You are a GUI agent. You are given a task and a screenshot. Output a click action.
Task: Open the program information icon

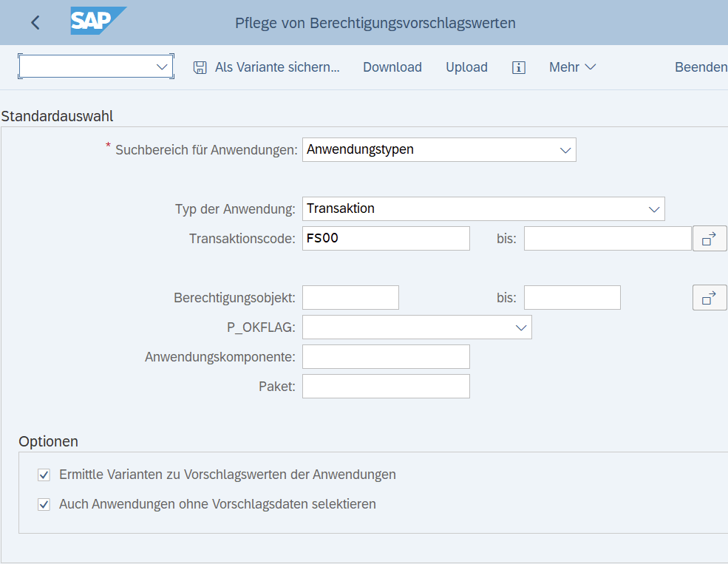tap(519, 67)
